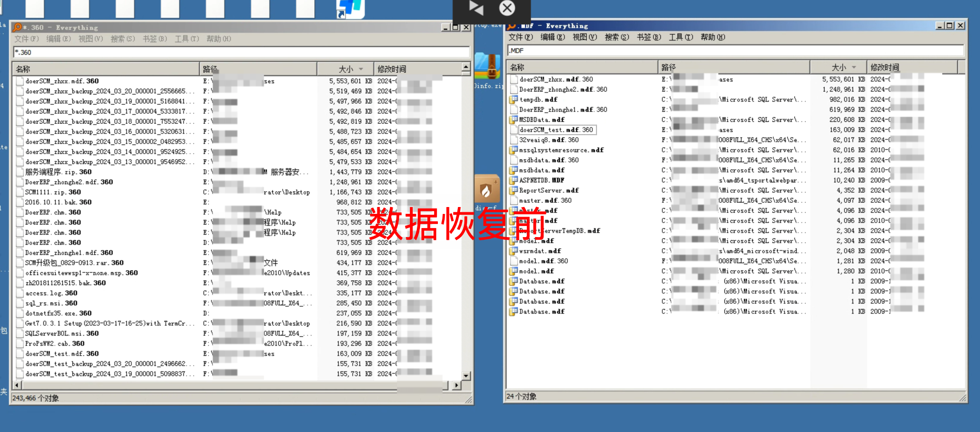This screenshot has width=980, height=432.
Task: Sort by 名称 column in *.360 window
Action: (106, 69)
